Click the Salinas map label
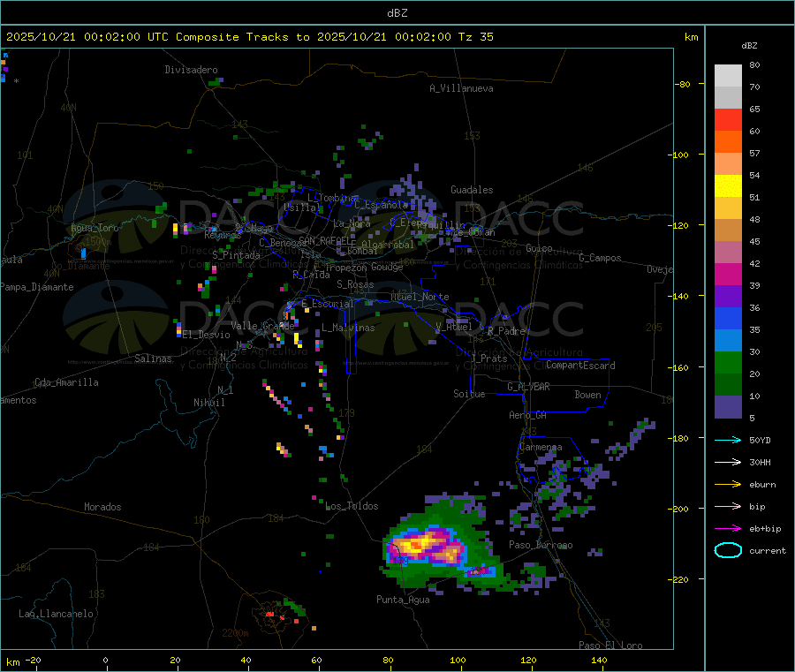Image resolution: width=795 pixels, height=672 pixels. coord(153,359)
